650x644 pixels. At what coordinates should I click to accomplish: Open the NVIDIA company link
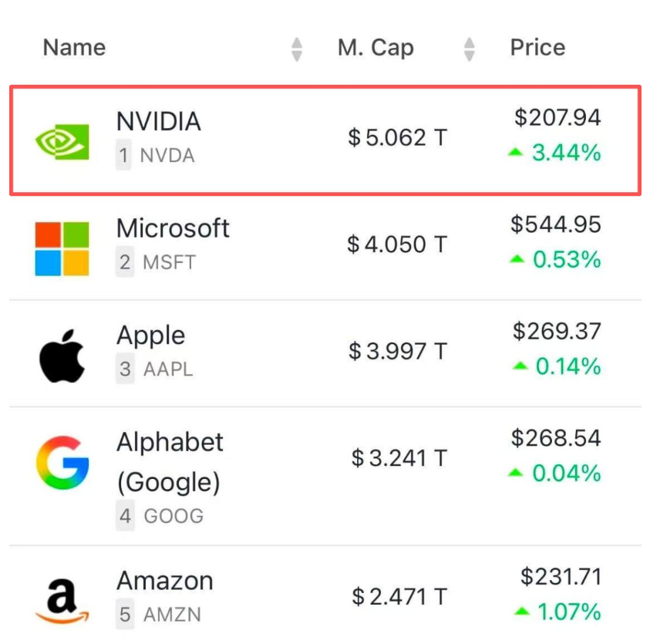click(158, 122)
